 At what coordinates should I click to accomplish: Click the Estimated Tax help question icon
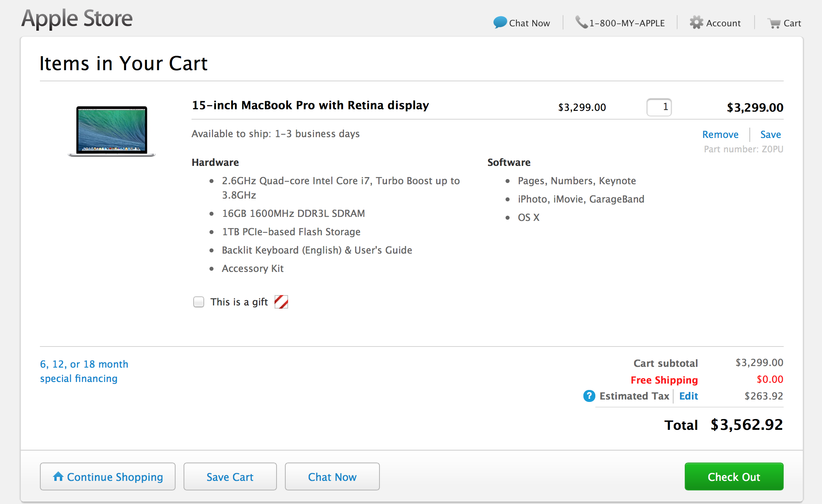[x=589, y=396]
